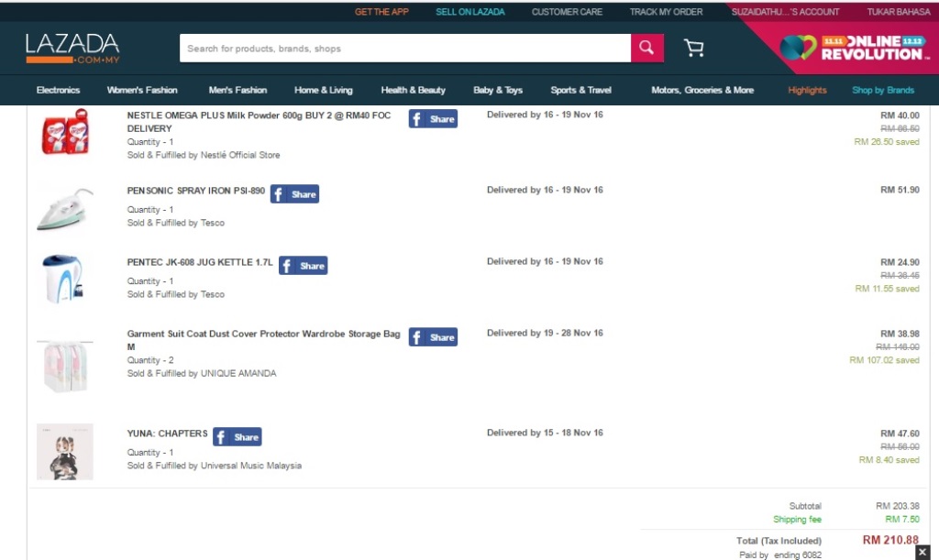Share Garment Suit Coat Cover on Facebook
Viewport: 939px width, 560px height.
pyautogui.click(x=433, y=337)
